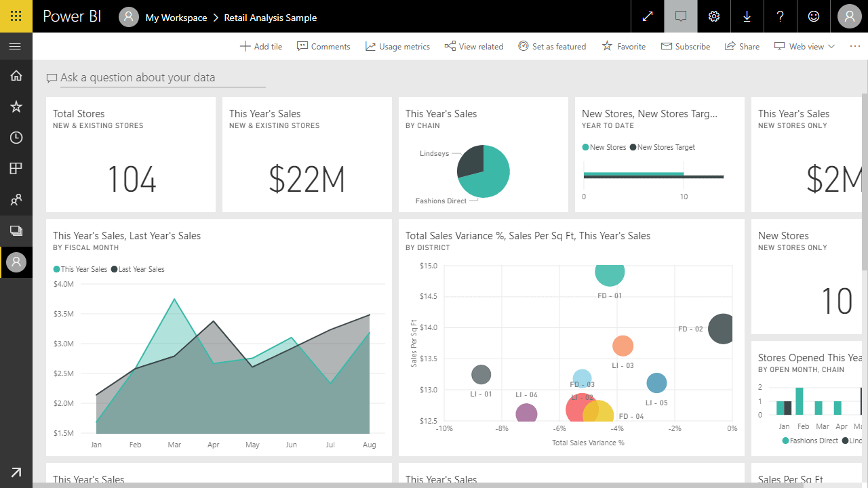The height and width of the screenshot is (488, 868).
Task: Click Retail Analysis Sample breadcrumb
Action: coord(271,18)
